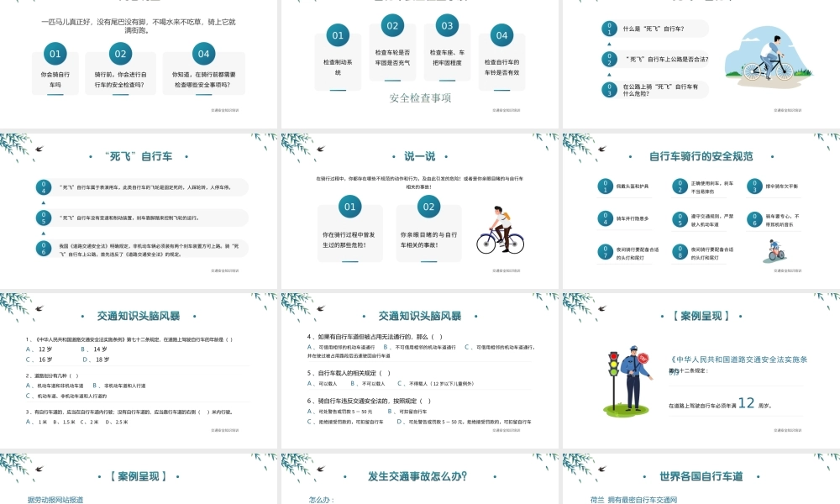Click 【案例呈现】 title beside the policeman slide

(x=701, y=316)
